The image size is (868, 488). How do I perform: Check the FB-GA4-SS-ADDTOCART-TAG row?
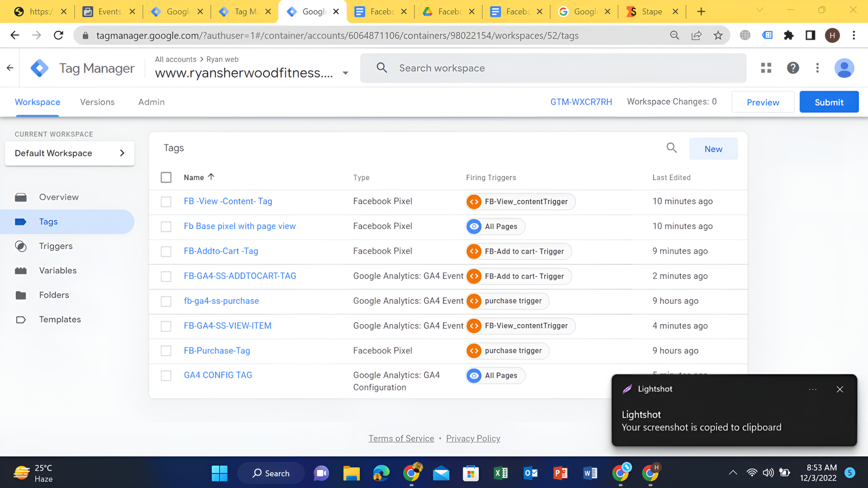(x=166, y=276)
